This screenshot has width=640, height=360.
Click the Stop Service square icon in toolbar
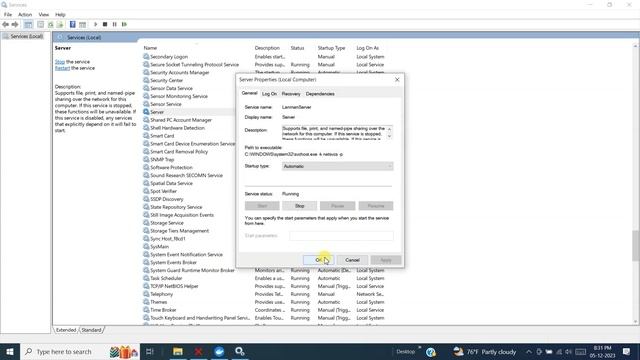click(105, 24)
